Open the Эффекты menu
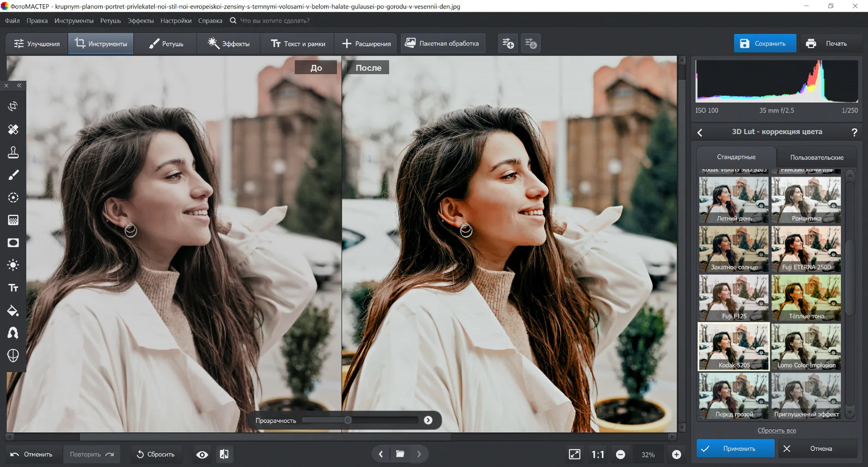Screen dimensions: 868x467 tap(140, 20)
